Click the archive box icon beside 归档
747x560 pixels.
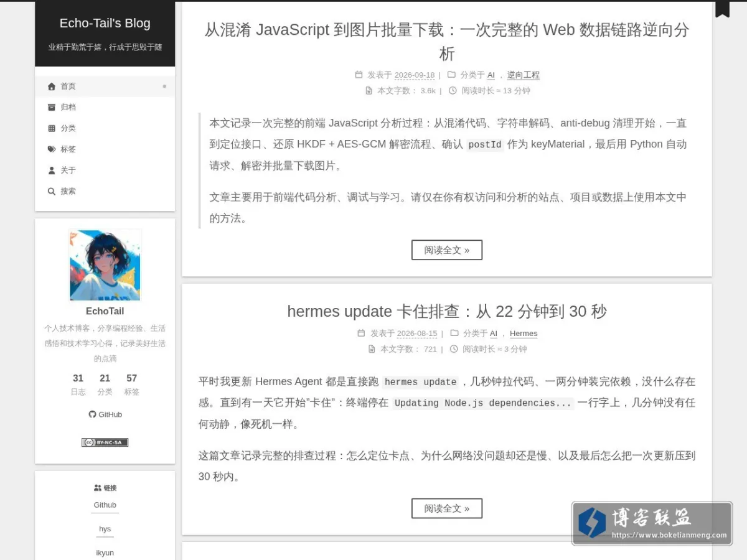point(52,107)
